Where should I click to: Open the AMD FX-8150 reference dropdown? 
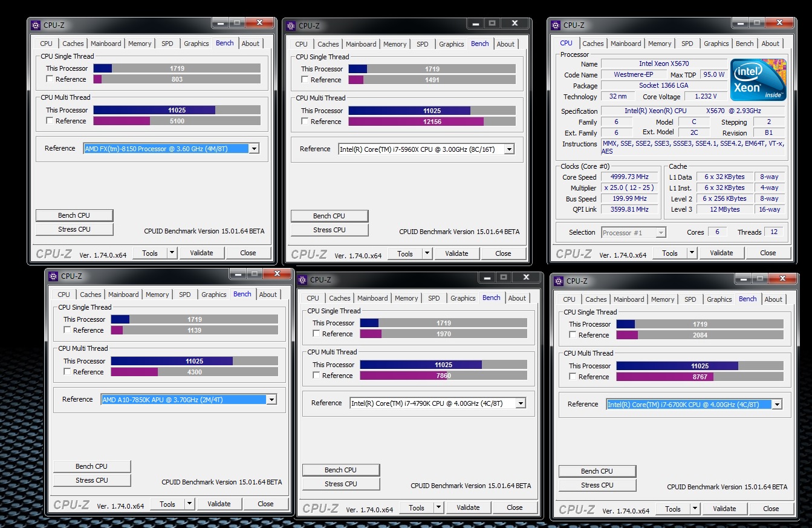(254, 148)
